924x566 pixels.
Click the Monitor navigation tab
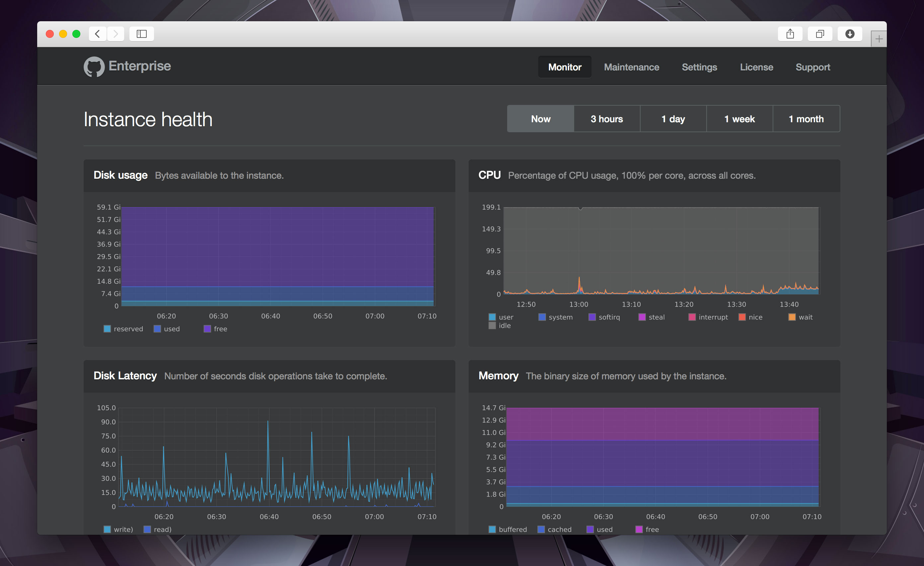coord(565,67)
